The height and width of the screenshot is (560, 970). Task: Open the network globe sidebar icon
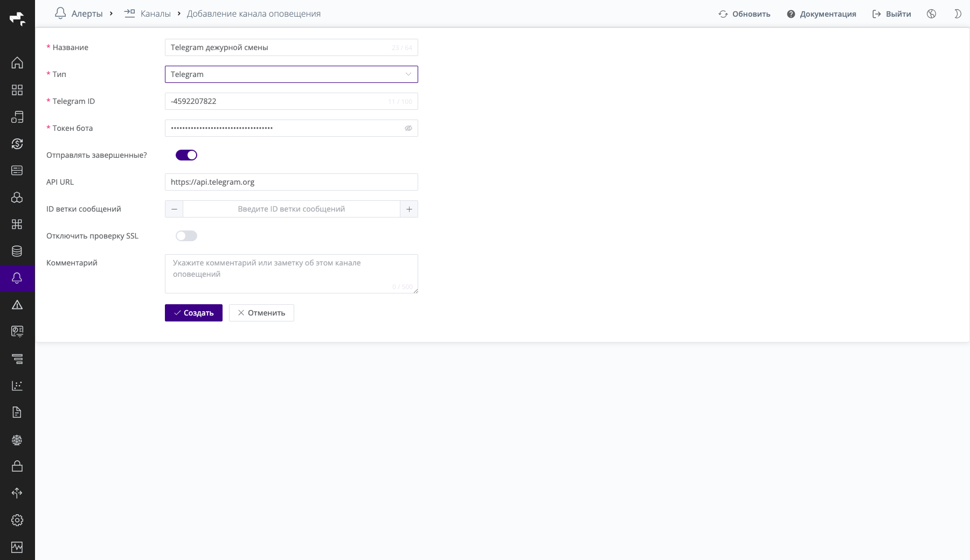click(x=17, y=439)
